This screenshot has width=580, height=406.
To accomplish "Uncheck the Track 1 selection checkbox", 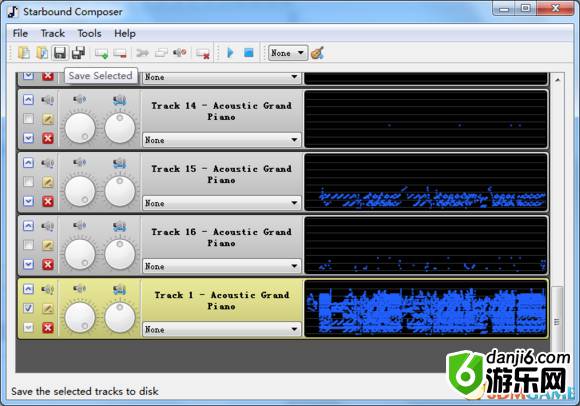I will click(28, 308).
